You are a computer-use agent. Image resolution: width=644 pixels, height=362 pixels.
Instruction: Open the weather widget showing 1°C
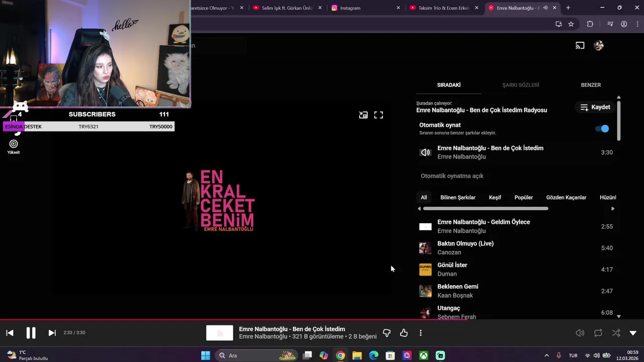(x=27, y=355)
